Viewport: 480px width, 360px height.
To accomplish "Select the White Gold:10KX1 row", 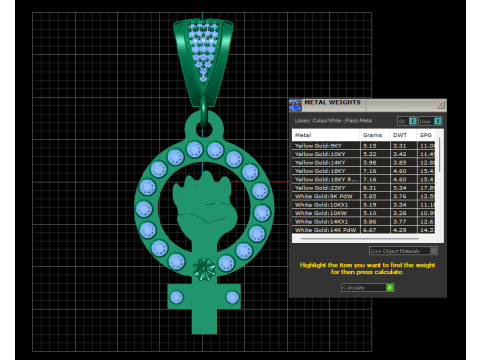I will (364, 205).
